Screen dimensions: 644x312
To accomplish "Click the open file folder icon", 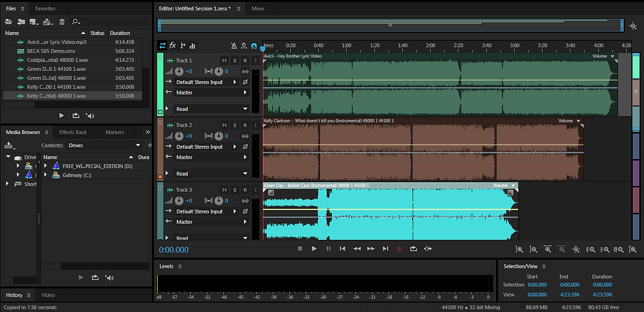I will point(9,22).
